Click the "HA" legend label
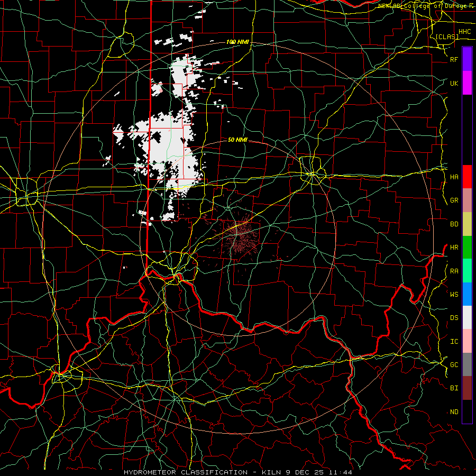Viewport: 476px width, 476px height. (x=454, y=177)
